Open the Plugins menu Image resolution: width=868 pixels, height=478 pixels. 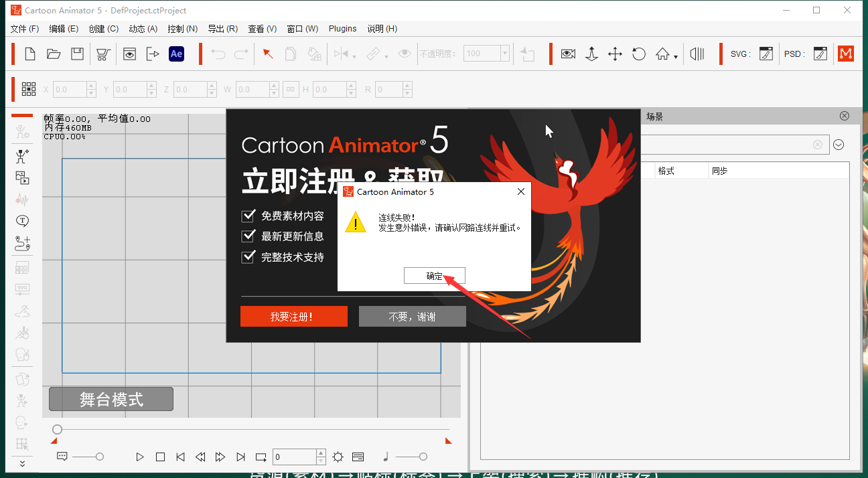pos(342,29)
